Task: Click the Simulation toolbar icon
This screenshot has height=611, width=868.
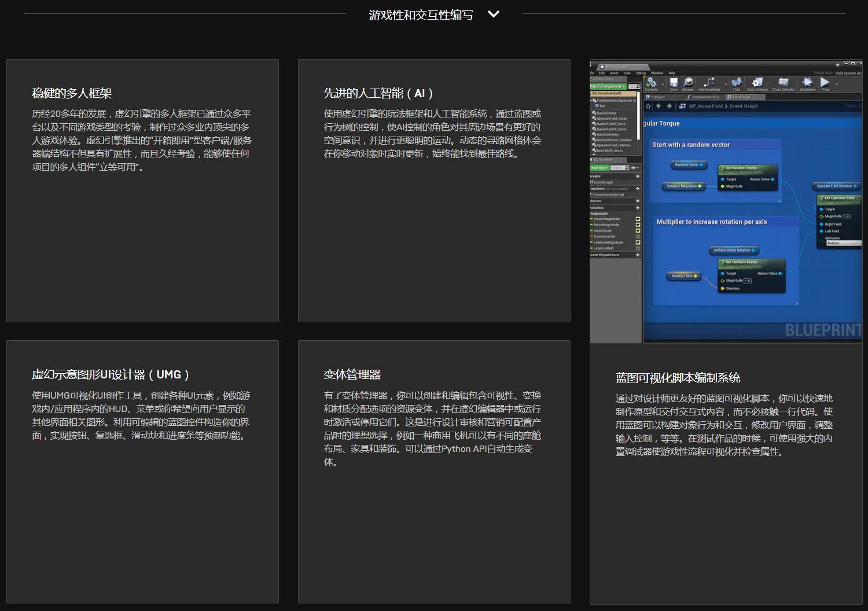Action: click(x=807, y=83)
